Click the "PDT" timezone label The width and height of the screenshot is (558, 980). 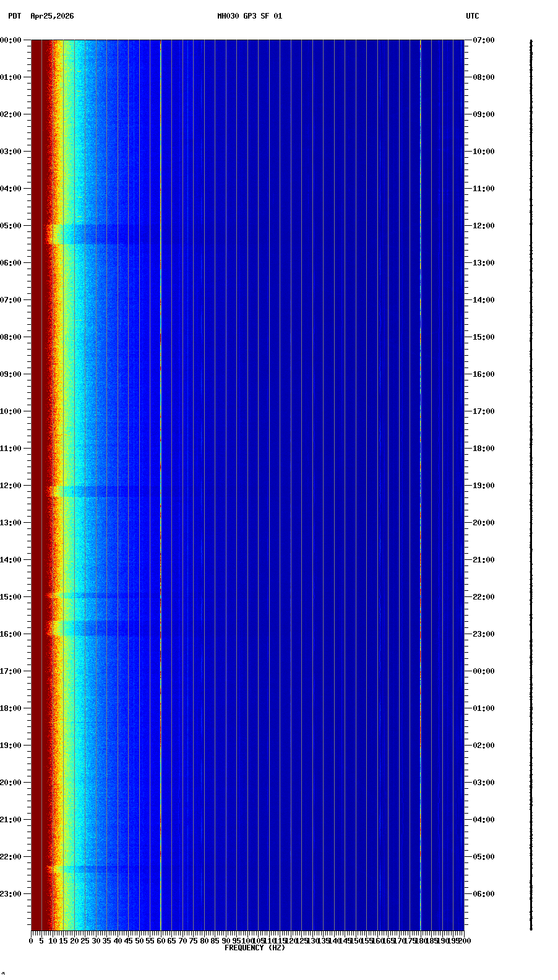click(x=14, y=16)
